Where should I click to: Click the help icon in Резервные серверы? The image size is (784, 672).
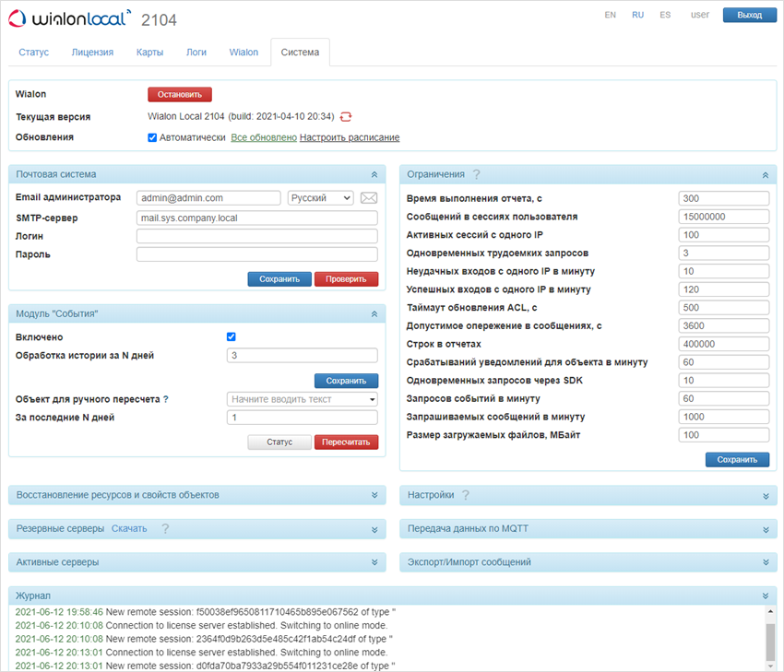[165, 529]
